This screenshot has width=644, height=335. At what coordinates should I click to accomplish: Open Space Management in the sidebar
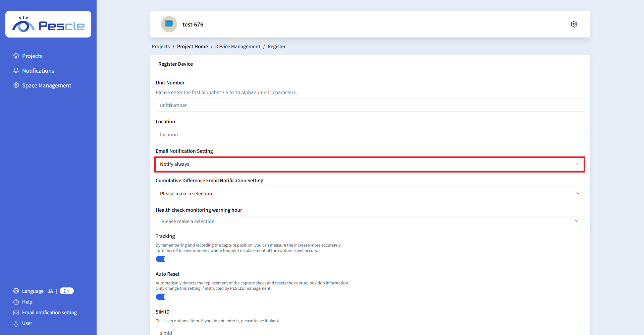click(x=47, y=85)
